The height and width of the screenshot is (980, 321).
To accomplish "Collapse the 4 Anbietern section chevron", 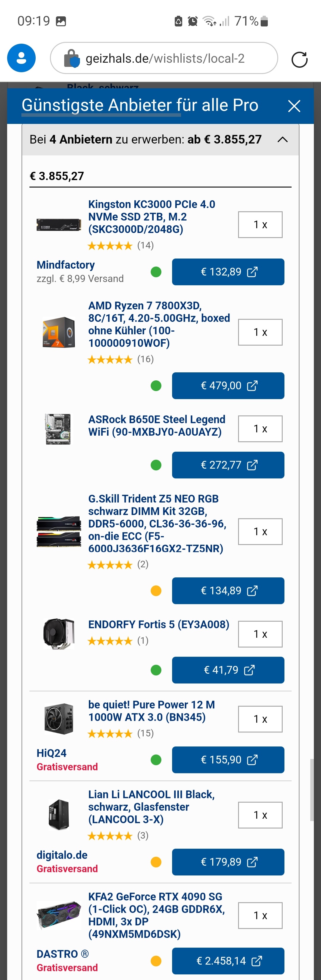I will [x=282, y=140].
